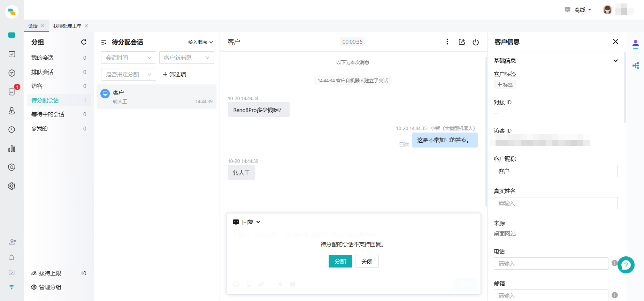Open the floating help question button
Viewport: 644px width, 301px height.
(x=626, y=265)
